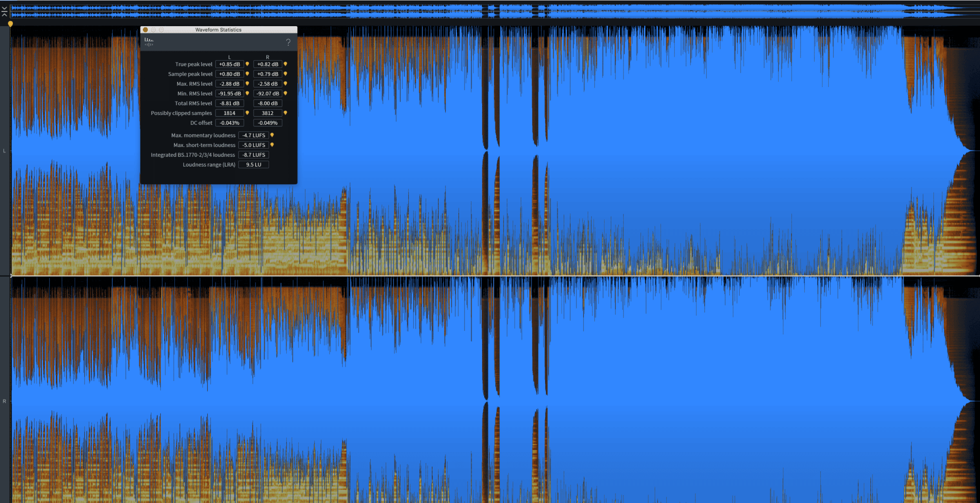Show left channel clipped samples pin

247,113
